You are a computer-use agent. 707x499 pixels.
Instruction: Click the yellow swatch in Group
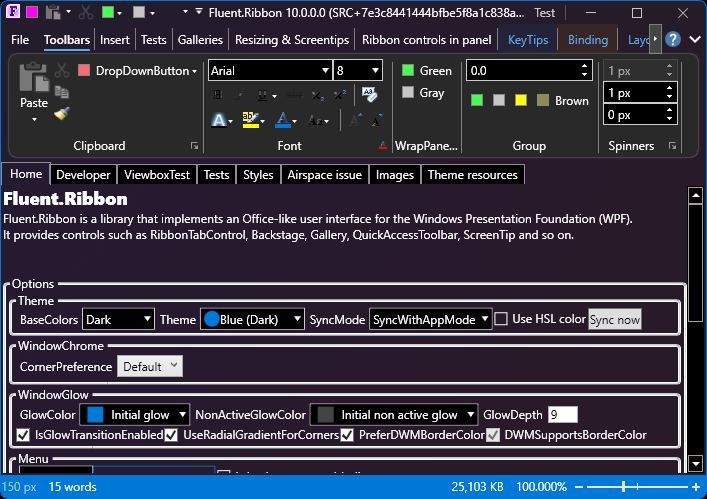tap(521, 100)
